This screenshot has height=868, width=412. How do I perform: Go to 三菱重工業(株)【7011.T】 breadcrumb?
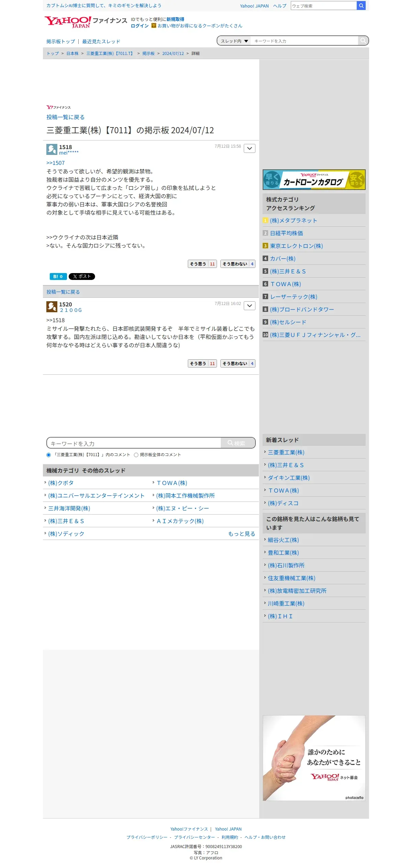111,54
